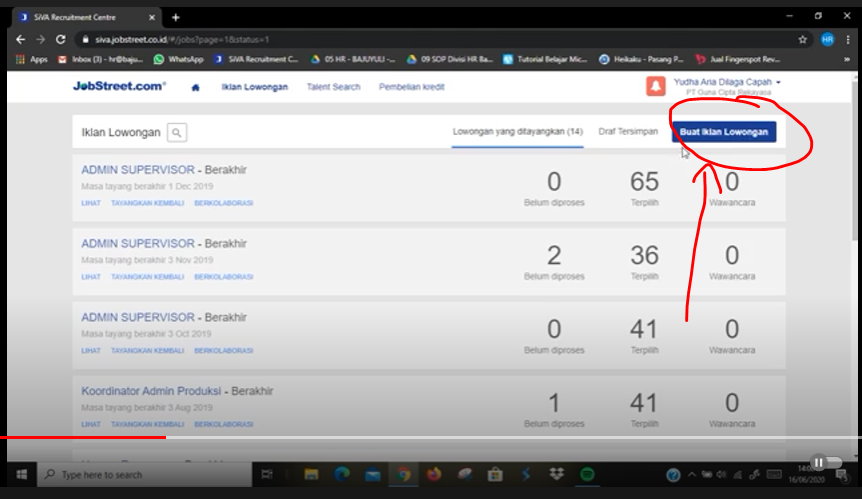Open the Spotify icon in the taskbar
Screen dimensions: 862x499
coord(587,474)
